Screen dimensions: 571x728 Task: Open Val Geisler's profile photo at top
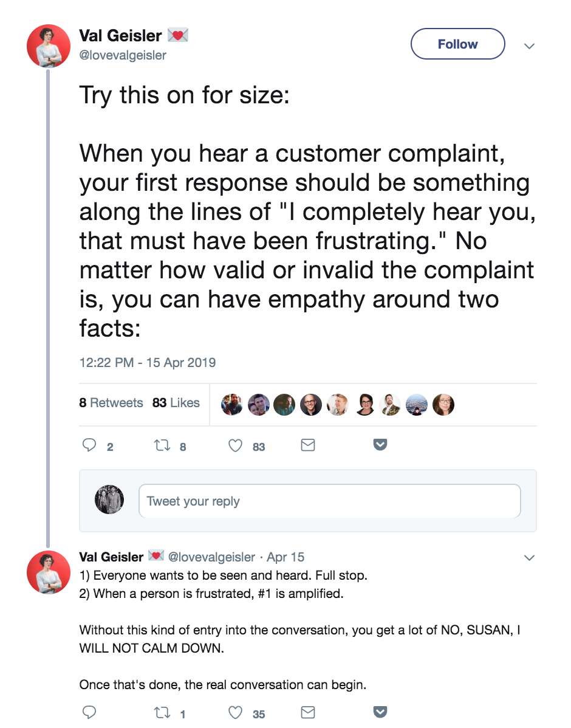tap(49, 46)
